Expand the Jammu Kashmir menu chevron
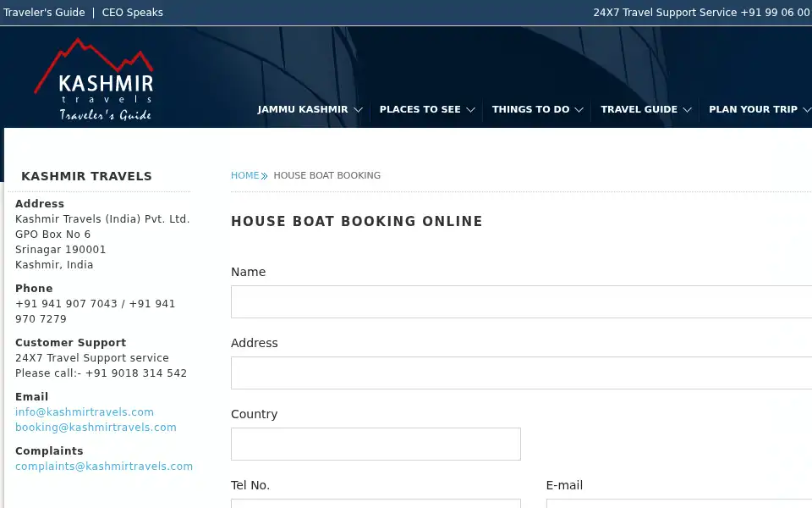The image size is (812, 508). click(x=358, y=110)
